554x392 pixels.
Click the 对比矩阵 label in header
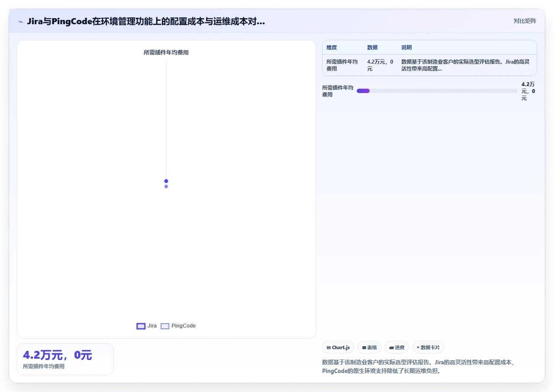click(x=525, y=21)
